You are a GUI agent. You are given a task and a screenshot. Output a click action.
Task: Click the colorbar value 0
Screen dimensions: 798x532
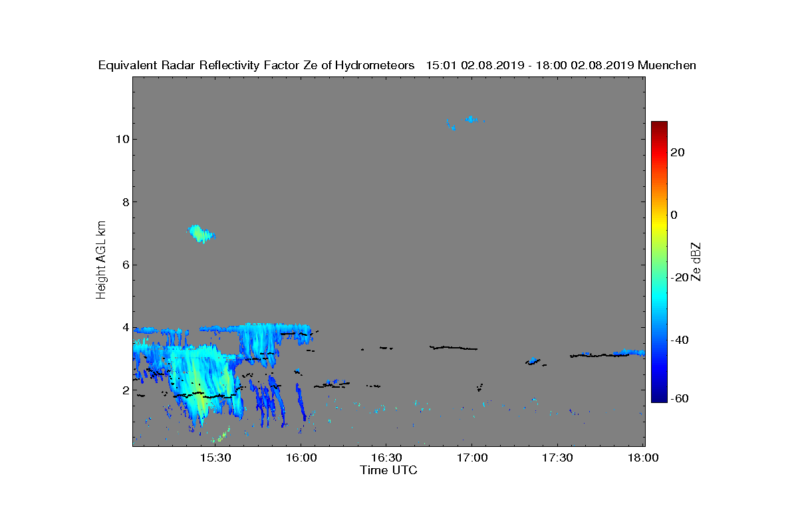pyautogui.click(x=674, y=215)
